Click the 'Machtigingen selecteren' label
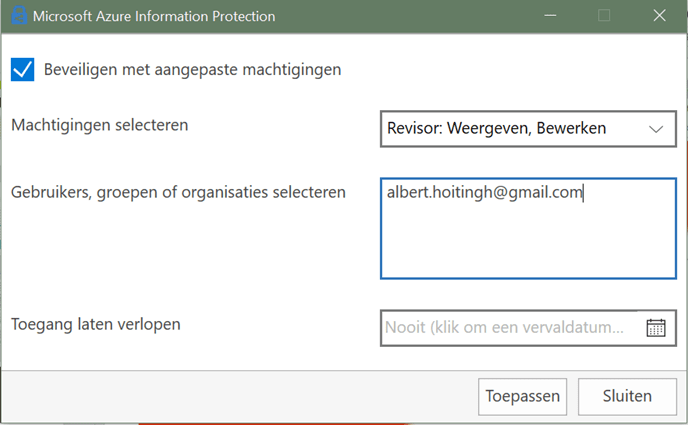The height and width of the screenshot is (425, 688). pos(99,126)
